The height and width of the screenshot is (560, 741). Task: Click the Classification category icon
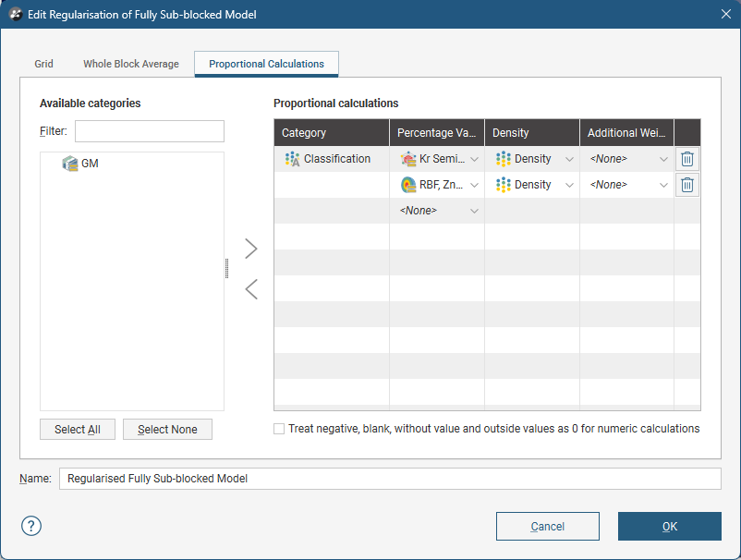click(x=293, y=159)
